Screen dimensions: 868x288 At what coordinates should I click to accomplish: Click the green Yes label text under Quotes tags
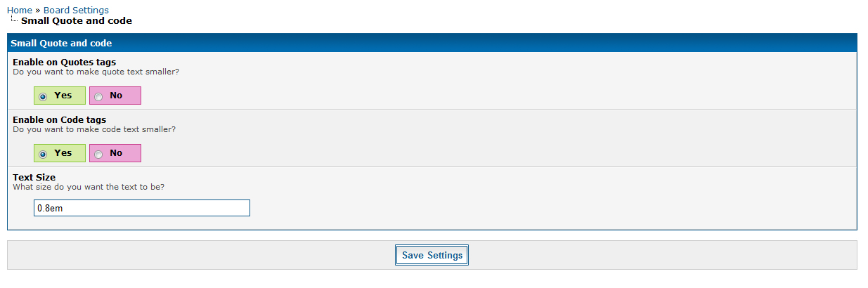tap(63, 96)
